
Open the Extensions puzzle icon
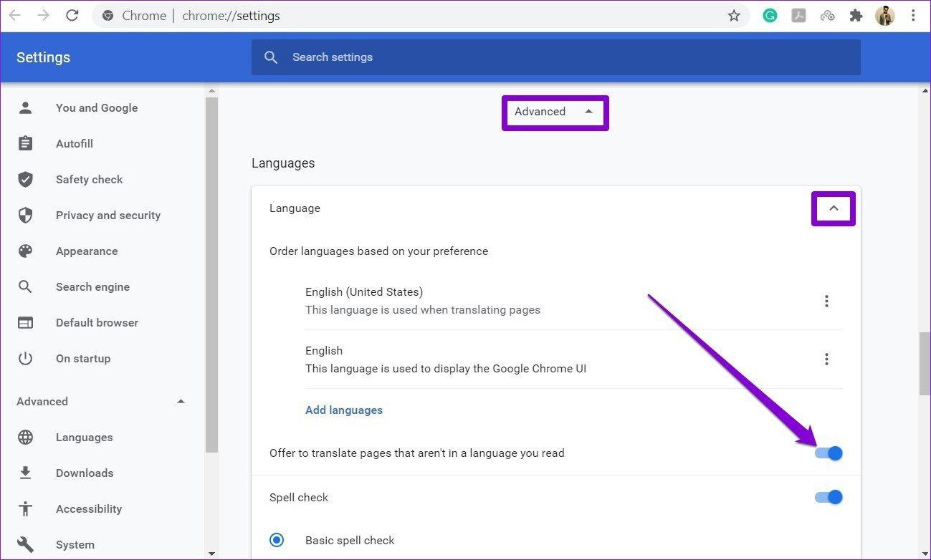coord(856,15)
